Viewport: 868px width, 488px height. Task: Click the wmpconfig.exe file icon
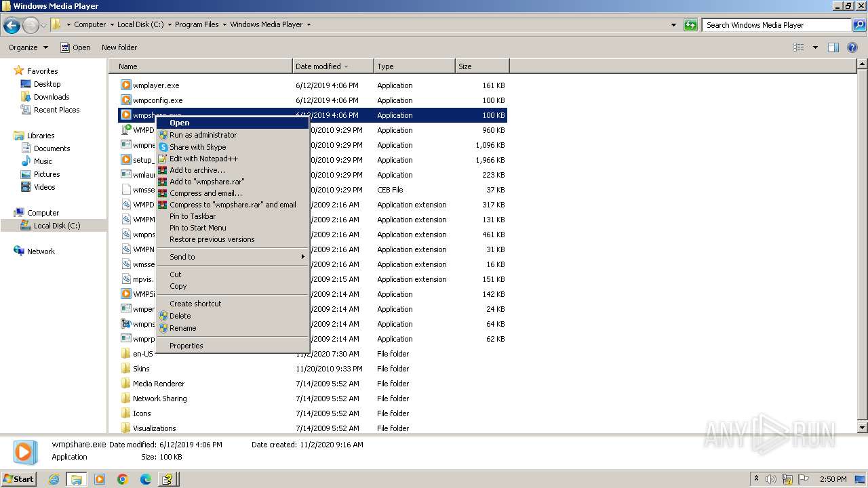point(125,100)
